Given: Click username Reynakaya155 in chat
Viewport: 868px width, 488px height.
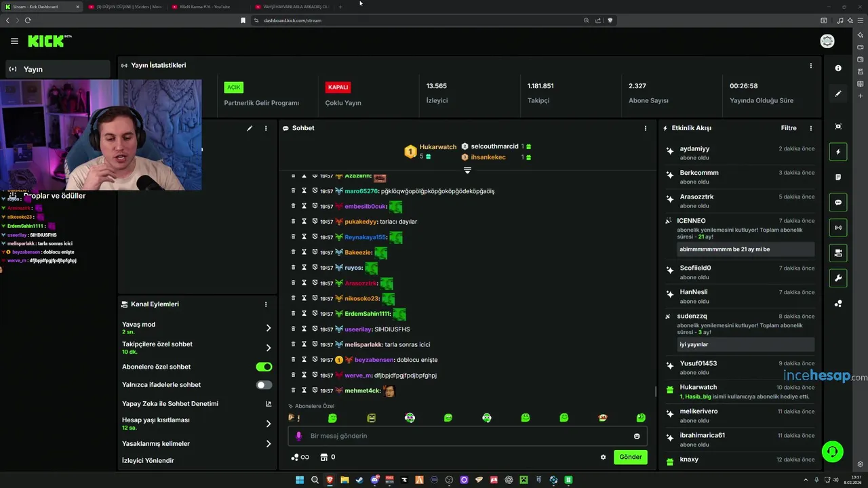Looking at the screenshot, I should click(366, 237).
